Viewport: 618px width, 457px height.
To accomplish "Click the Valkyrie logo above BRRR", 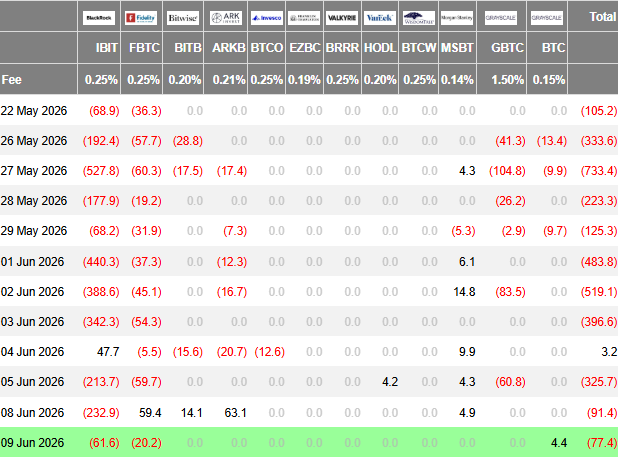I will (x=342, y=18).
